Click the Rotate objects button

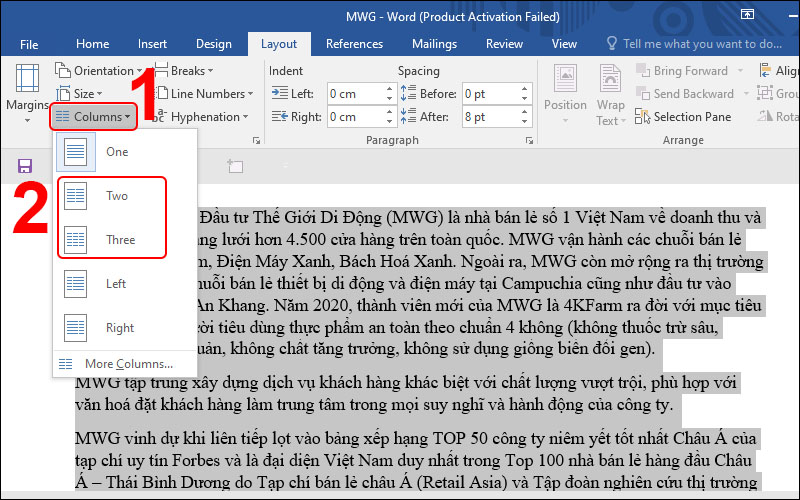click(x=778, y=117)
